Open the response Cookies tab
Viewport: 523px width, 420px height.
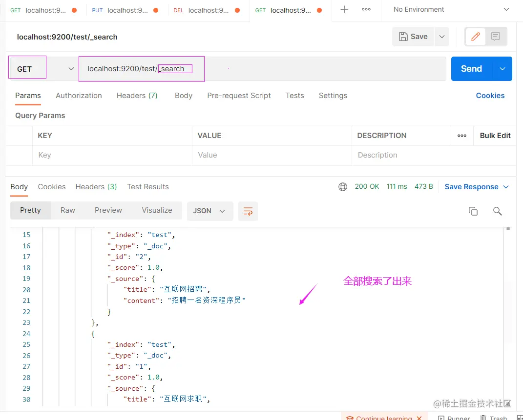[52, 187]
